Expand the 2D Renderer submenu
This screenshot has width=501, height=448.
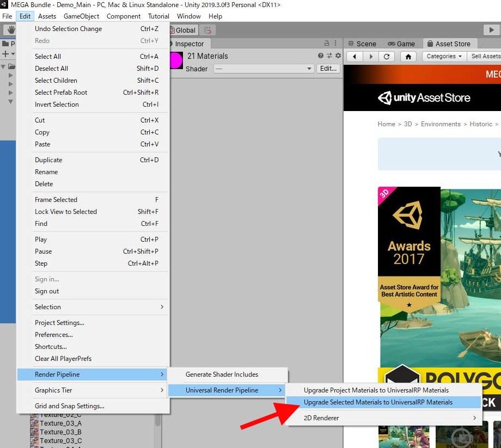click(383, 418)
